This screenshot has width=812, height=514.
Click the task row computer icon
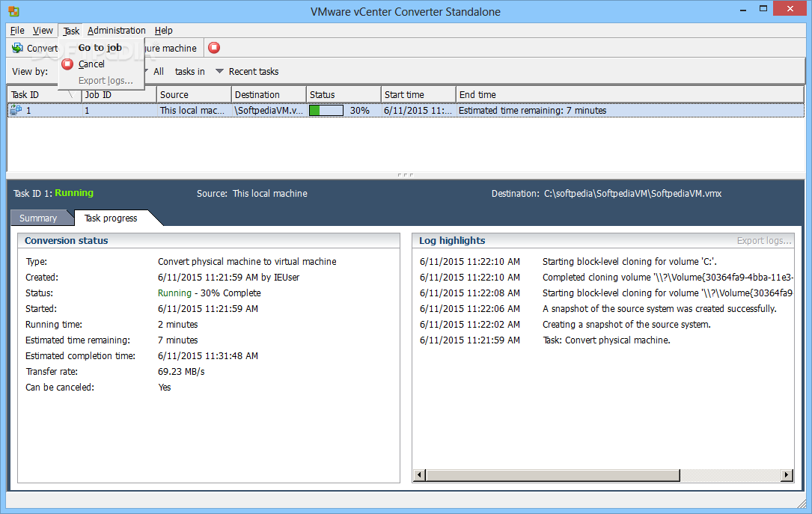(16, 110)
